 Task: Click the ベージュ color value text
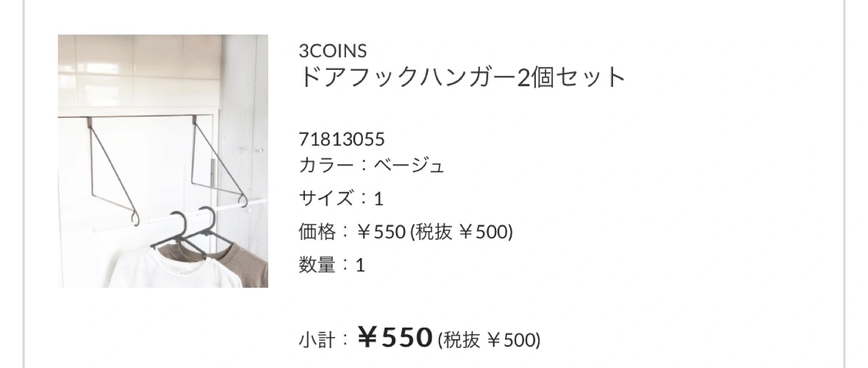click(409, 165)
